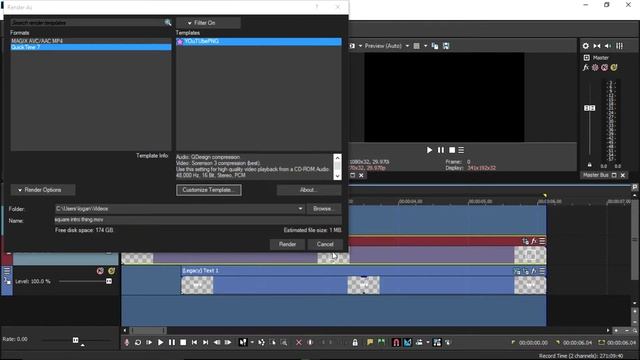
Task: Toggle the Filter On expander
Action: [x=208, y=23]
